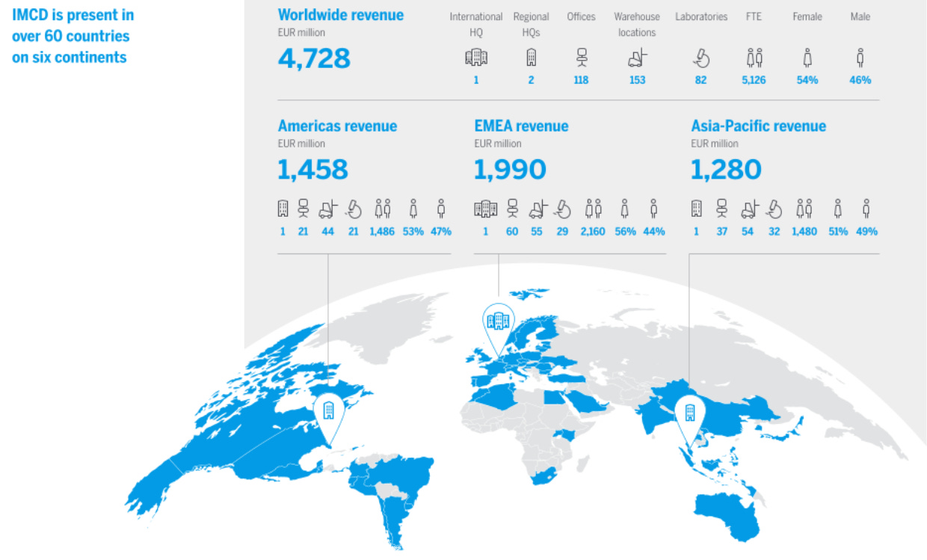Click the 46% worldwide male value
Screen dimensions: 927x560
point(860,80)
